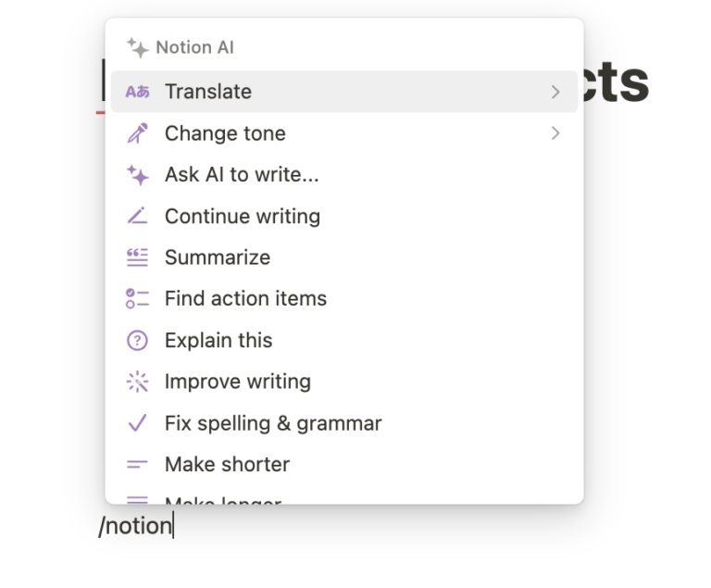711x588 pixels.
Task: Click the Change tone microphone icon
Action: 137,133
